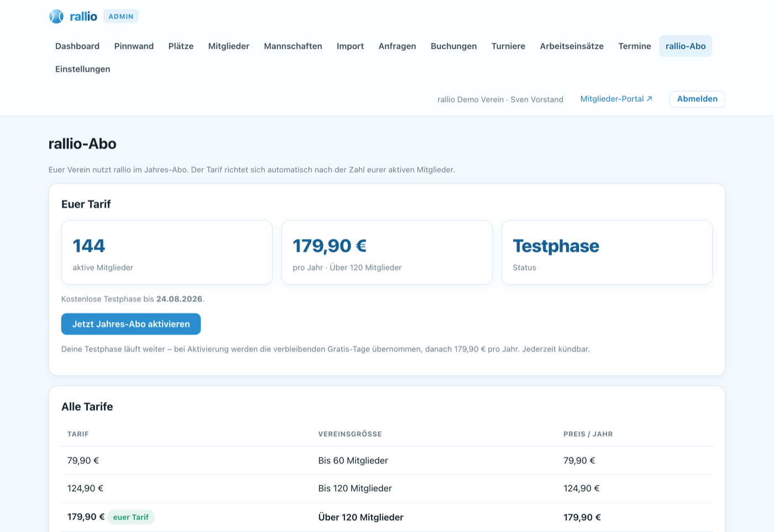Viewport: 774px width, 532px height.
Task: Select Mitglieder in the navigation
Action: [x=229, y=46]
